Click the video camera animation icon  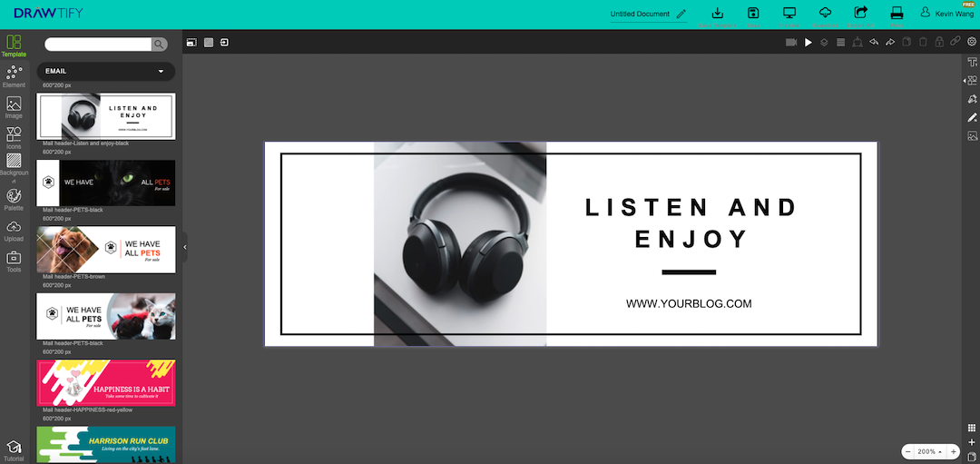pos(791,42)
